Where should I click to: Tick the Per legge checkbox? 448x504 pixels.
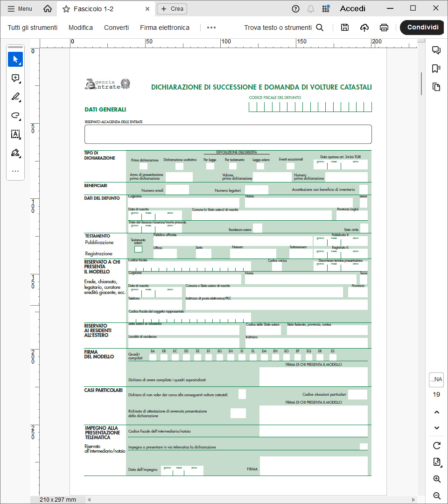210,166
